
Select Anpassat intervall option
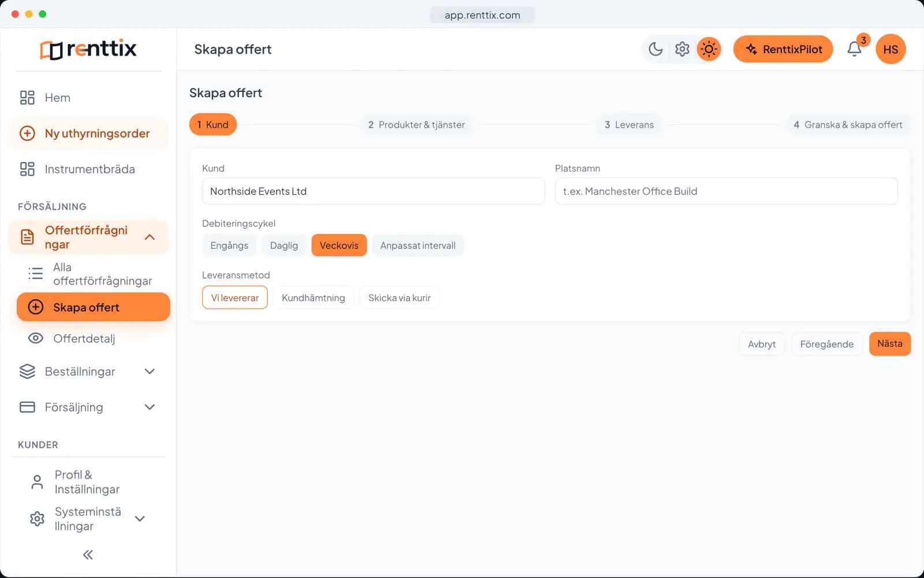pos(418,246)
